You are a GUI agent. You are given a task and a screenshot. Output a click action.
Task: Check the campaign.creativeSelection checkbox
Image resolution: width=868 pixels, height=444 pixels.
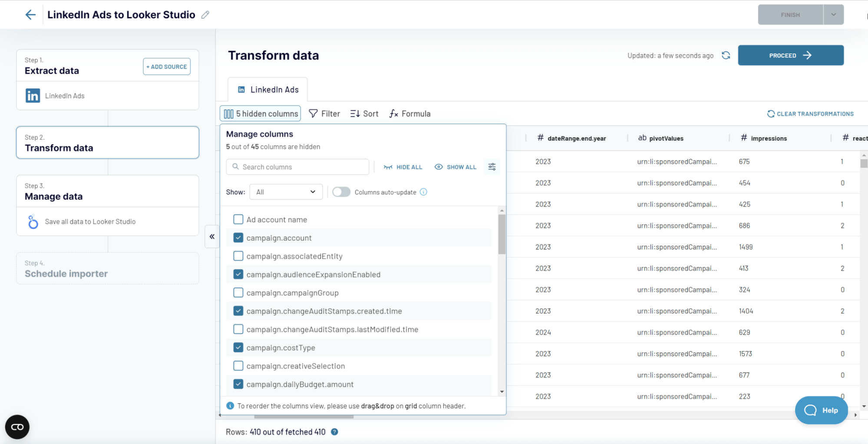tap(238, 366)
